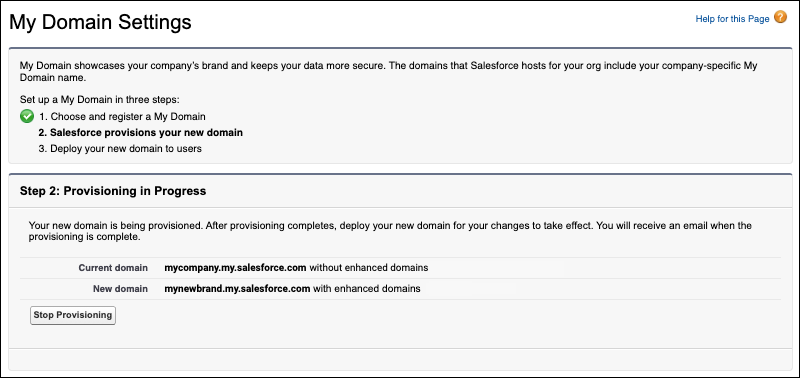Click the 'without enhanced domains' text
The height and width of the screenshot is (378, 800).
pos(369,268)
